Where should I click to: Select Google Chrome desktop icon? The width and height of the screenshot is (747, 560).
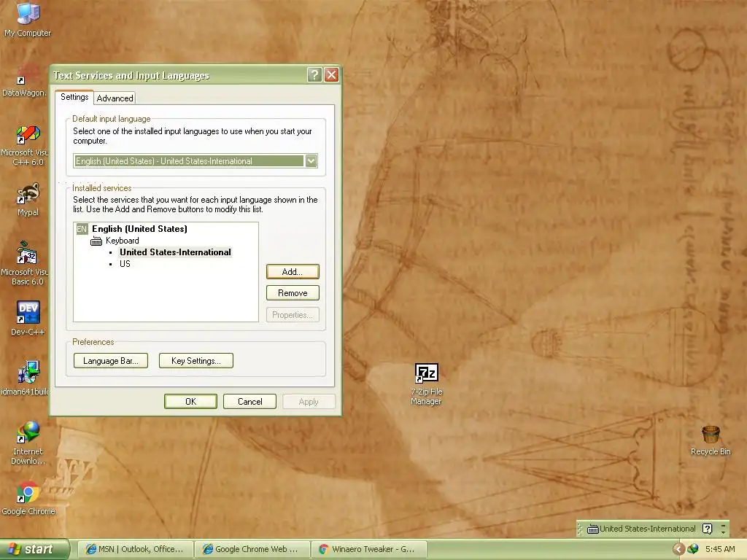(x=28, y=499)
